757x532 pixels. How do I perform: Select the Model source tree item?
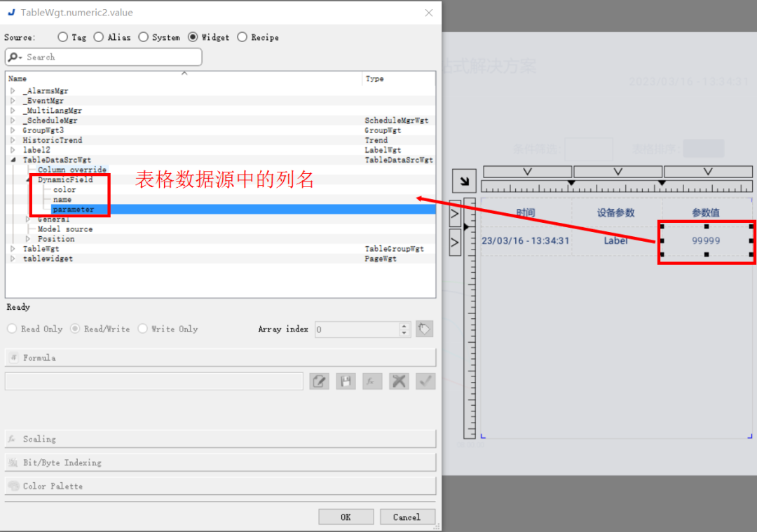tap(65, 229)
